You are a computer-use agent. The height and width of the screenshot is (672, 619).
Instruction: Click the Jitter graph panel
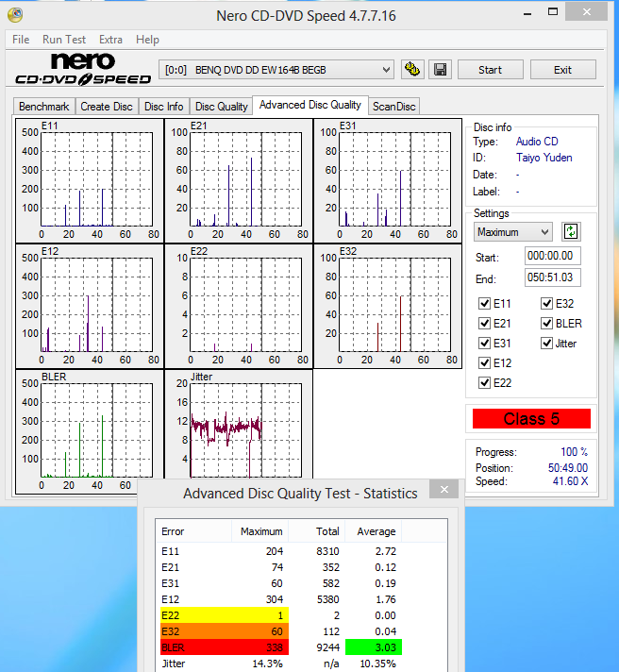tap(239, 425)
